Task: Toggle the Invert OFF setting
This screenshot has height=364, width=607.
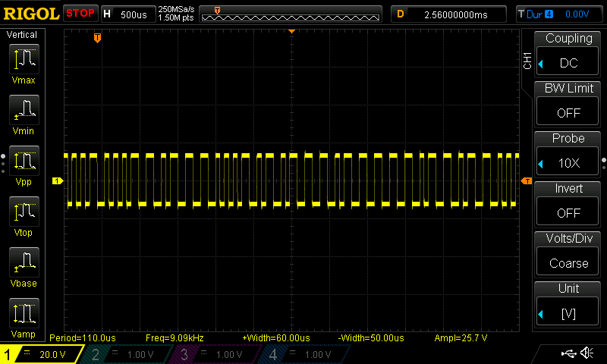Action: pyautogui.click(x=568, y=205)
